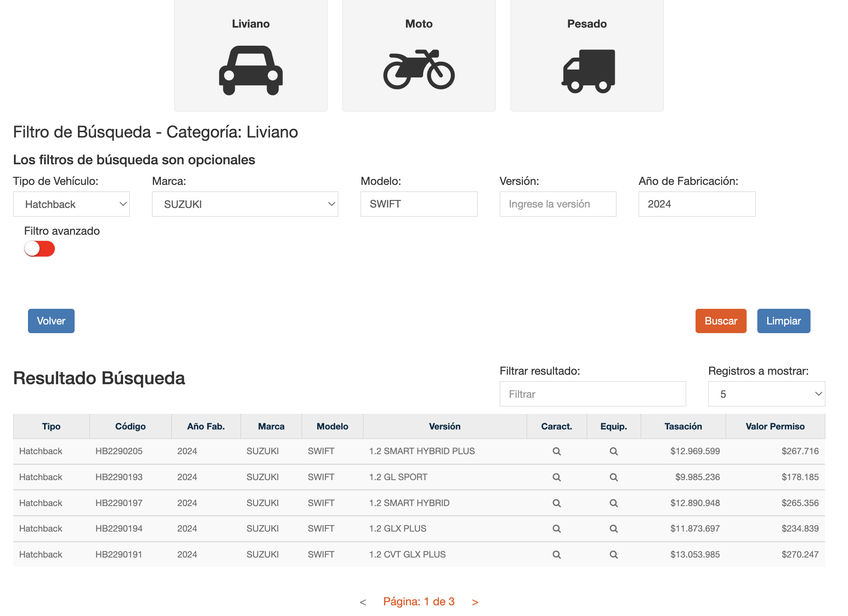The width and height of the screenshot is (848, 616).
Task: View Caract. details of 1.2 SMART HYBRID row
Action: [x=556, y=503]
